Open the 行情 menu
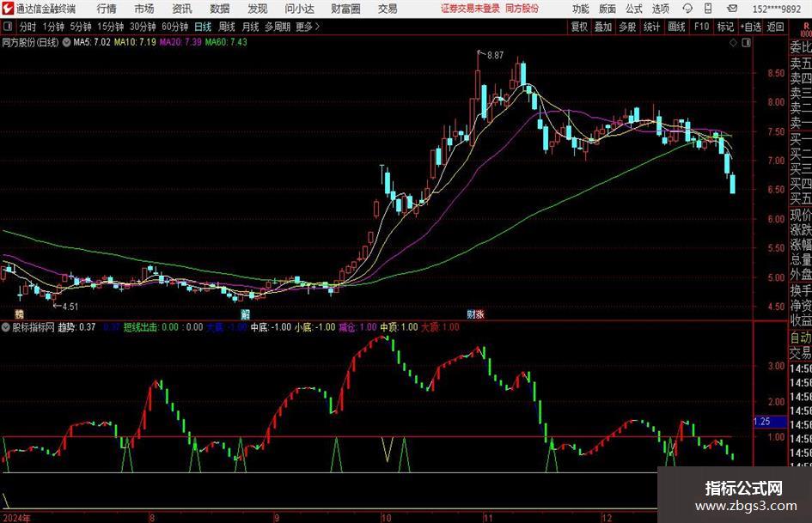The width and height of the screenshot is (812, 523). click(107, 9)
